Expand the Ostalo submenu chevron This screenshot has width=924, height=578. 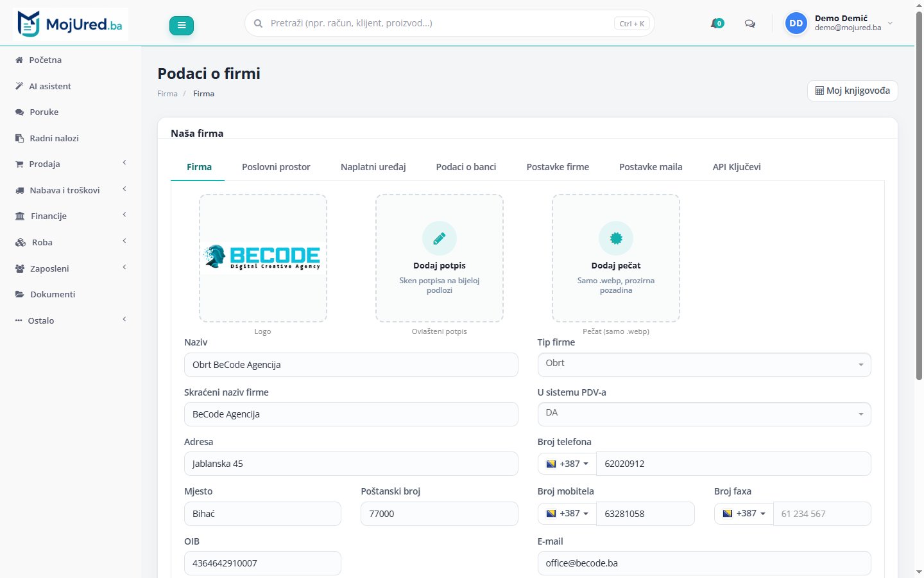(x=124, y=320)
